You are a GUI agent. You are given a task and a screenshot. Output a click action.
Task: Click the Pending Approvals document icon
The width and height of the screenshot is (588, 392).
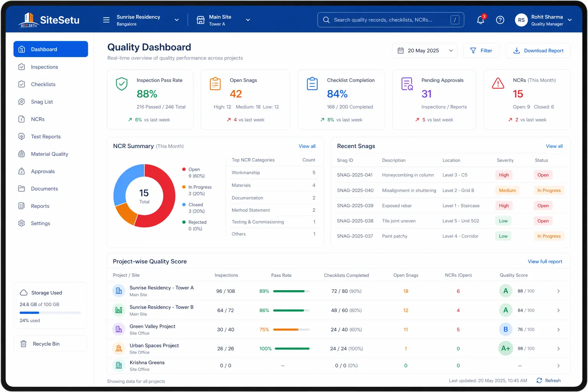click(x=407, y=84)
